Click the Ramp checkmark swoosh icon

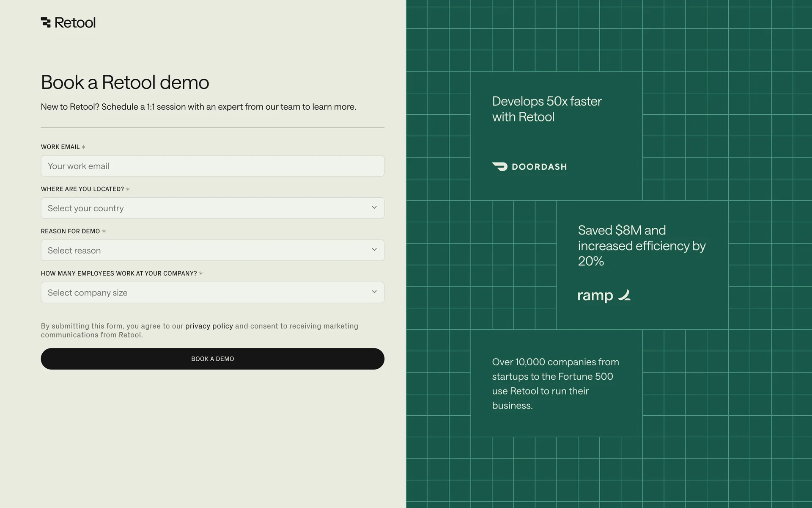tap(625, 295)
